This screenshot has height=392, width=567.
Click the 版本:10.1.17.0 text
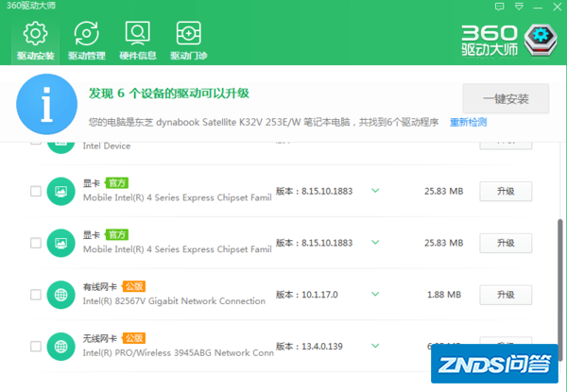[x=307, y=295]
